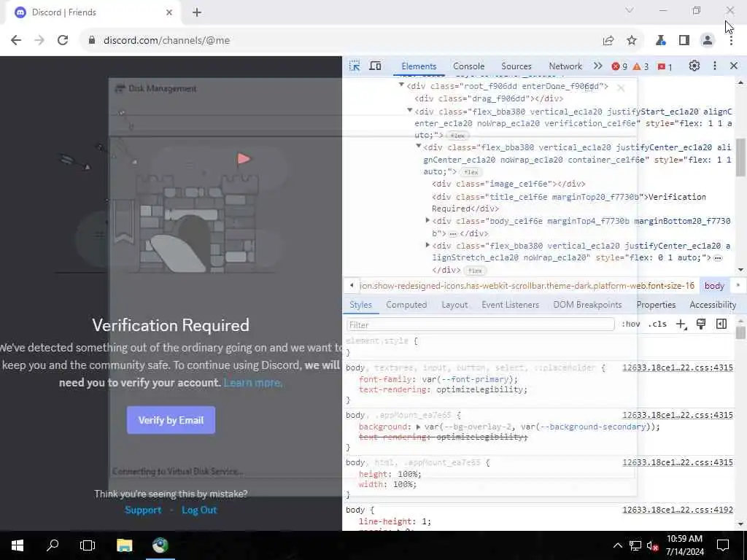Screen dimensions: 747x560
Task: Close the DevTools panel
Action: click(734, 66)
